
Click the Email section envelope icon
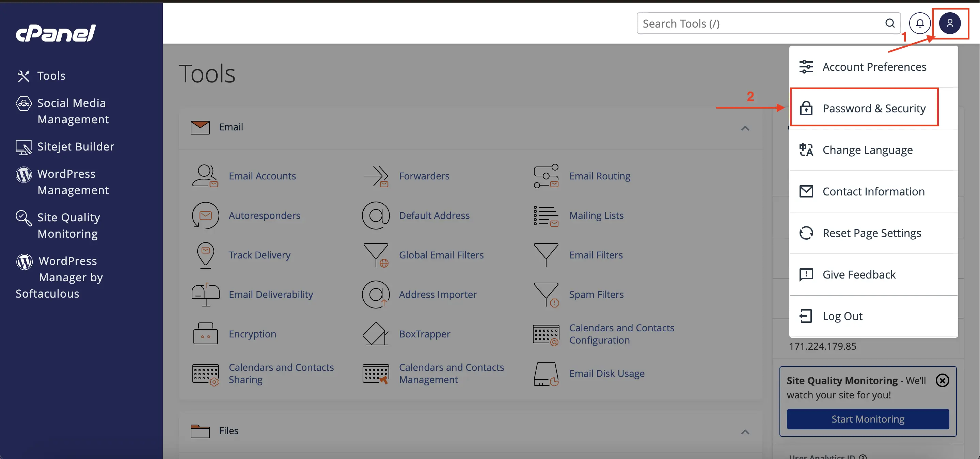tap(200, 127)
